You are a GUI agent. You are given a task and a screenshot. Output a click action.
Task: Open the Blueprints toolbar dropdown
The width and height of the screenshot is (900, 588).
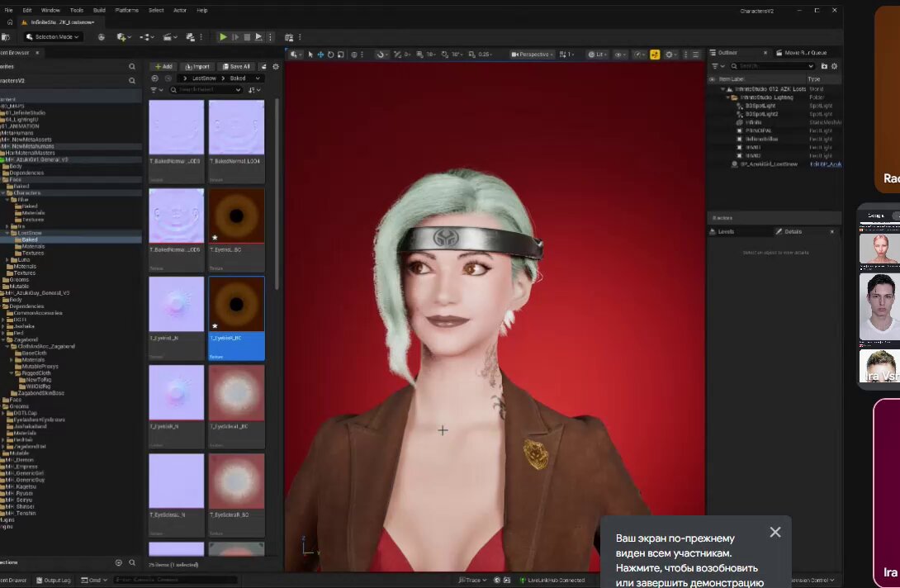(x=147, y=37)
